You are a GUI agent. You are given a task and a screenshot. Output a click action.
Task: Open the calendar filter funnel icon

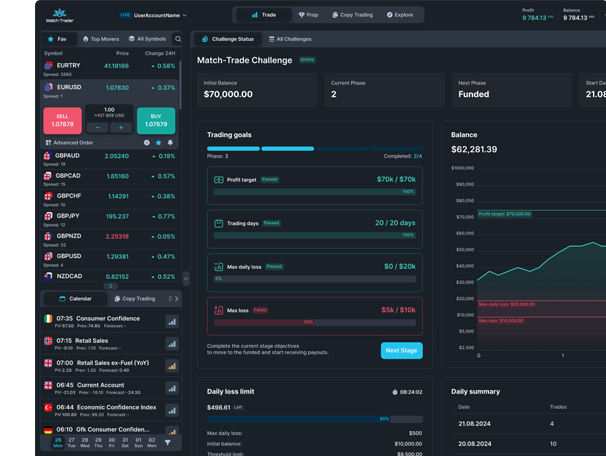point(167,441)
